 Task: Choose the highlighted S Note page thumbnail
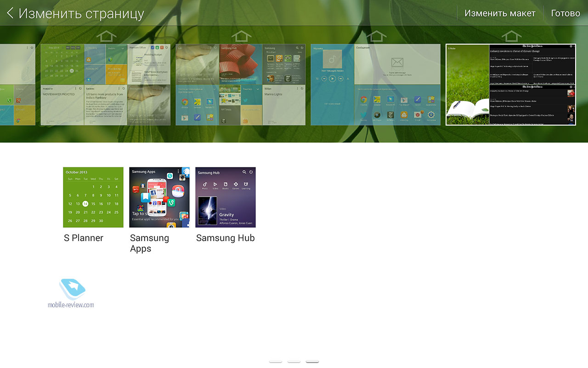(511, 85)
